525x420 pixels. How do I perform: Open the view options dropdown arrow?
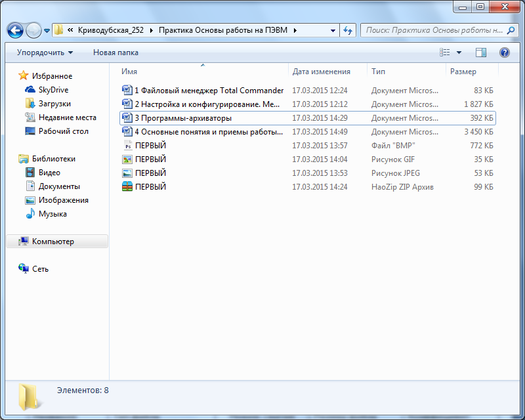(459, 52)
